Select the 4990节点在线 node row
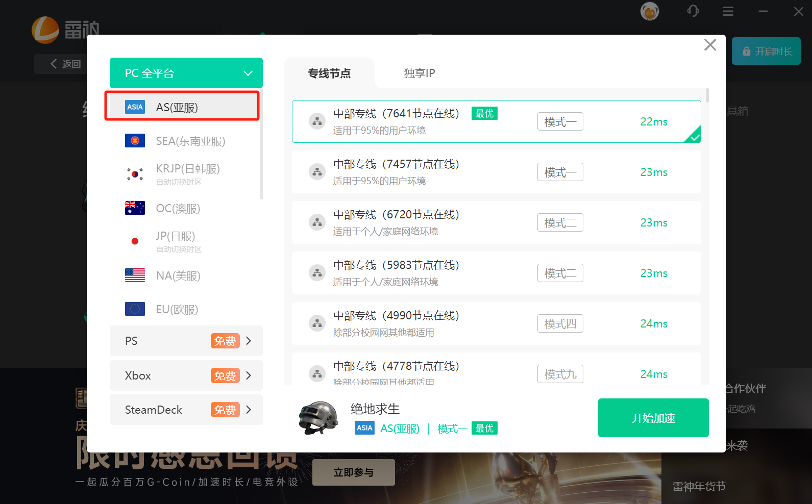Viewport: 812px width, 504px height. coord(497,323)
